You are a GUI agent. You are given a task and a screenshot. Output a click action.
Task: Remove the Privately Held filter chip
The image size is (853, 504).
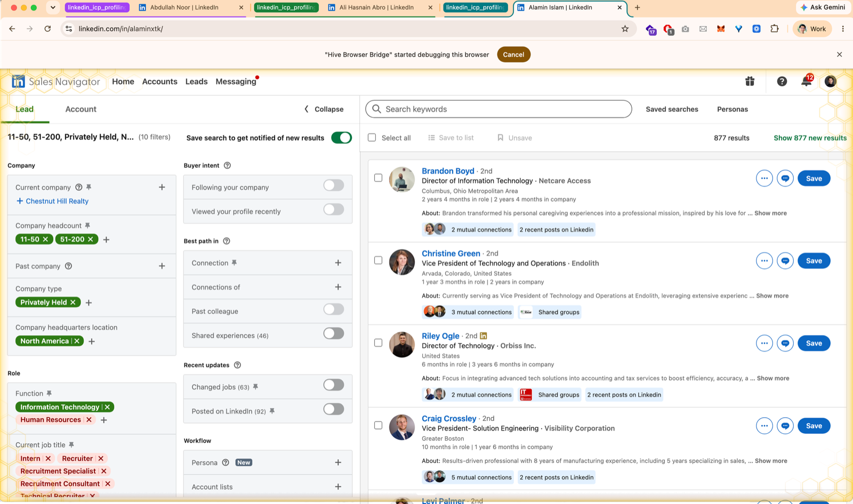73,302
